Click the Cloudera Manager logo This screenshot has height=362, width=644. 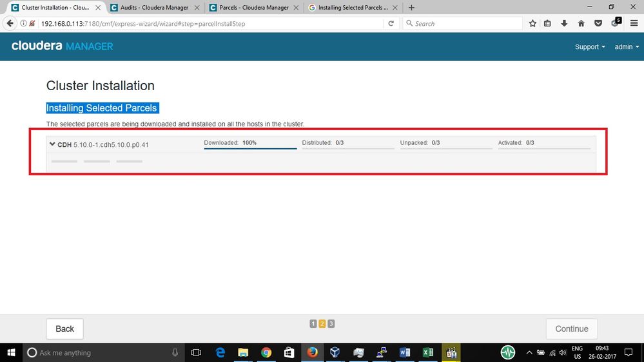click(x=63, y=46)
